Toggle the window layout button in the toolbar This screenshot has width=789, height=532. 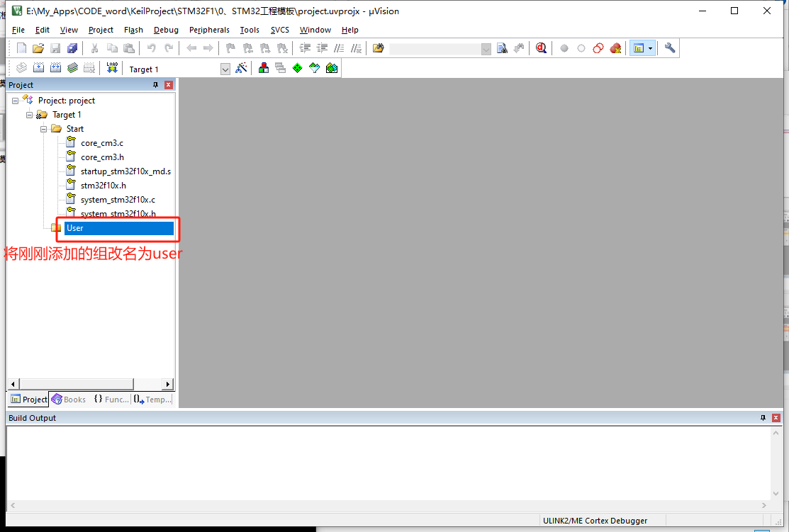639,48
